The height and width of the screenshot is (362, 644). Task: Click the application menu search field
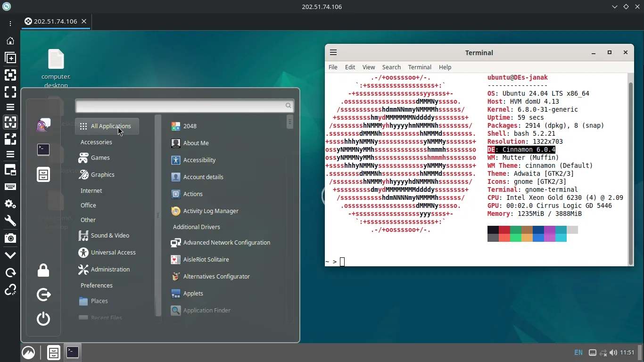pos(182,106)
